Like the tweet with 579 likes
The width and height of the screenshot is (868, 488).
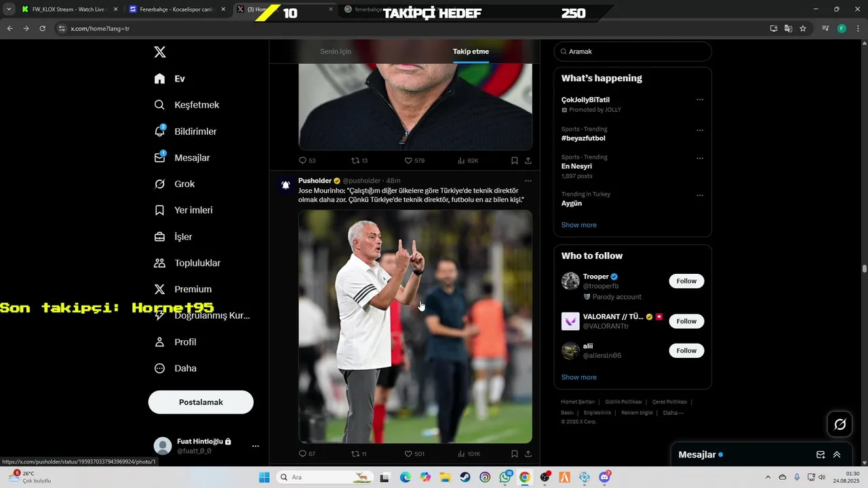click(414, 161)
